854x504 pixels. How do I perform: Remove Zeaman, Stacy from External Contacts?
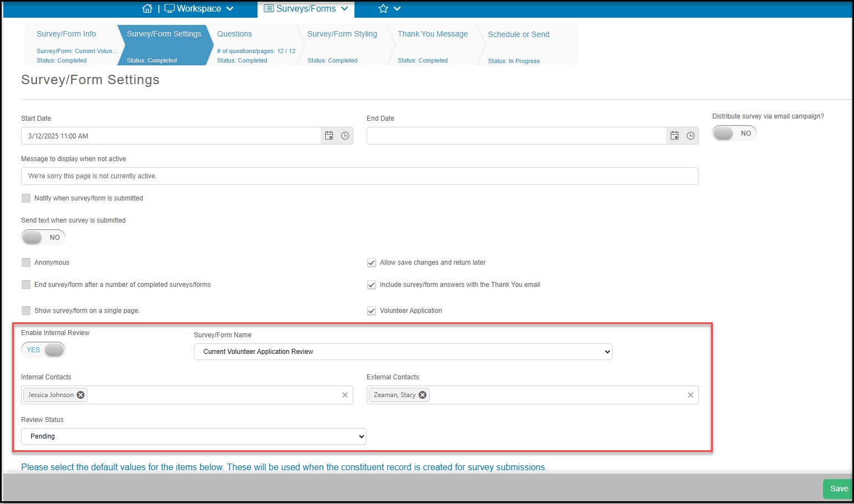[x=423, y=395]
